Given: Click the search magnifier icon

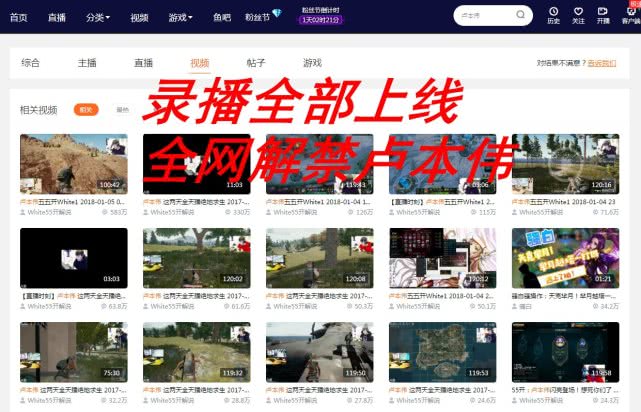Looking at the screenshot, I should pos(520,15).
